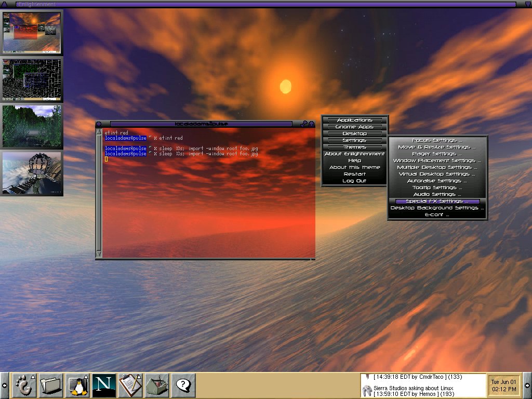
Task: Click Log Out in the Enlightenment menu
Action: [354, 181]
